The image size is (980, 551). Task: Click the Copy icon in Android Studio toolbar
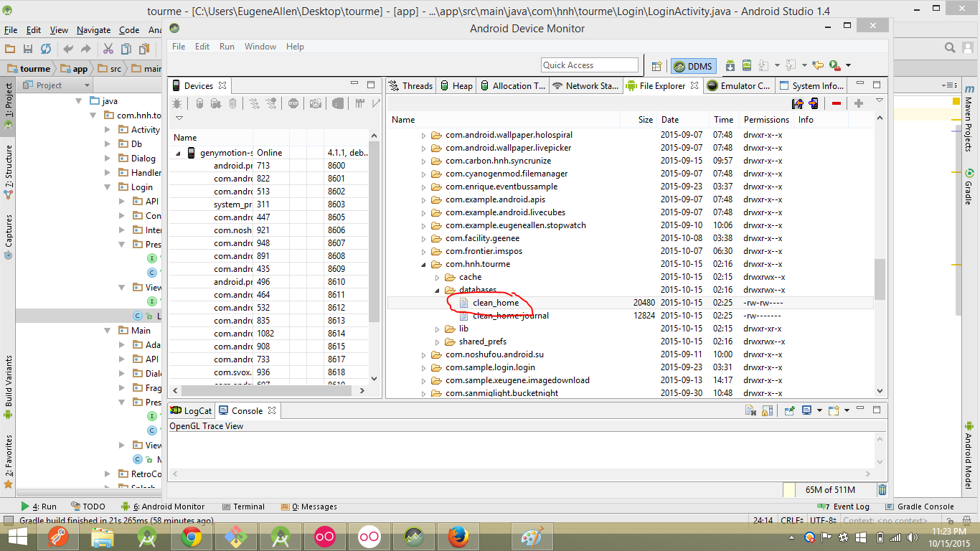coord(126,49)
